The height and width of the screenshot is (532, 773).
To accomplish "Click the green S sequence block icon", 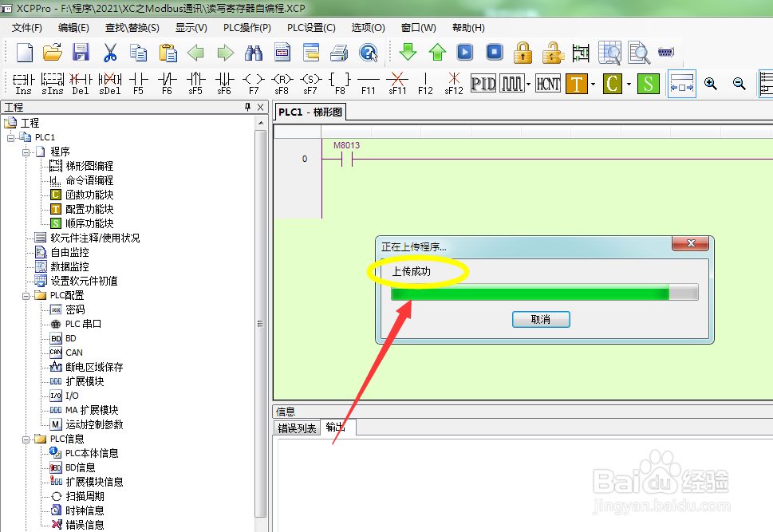I will click(649, 83).
